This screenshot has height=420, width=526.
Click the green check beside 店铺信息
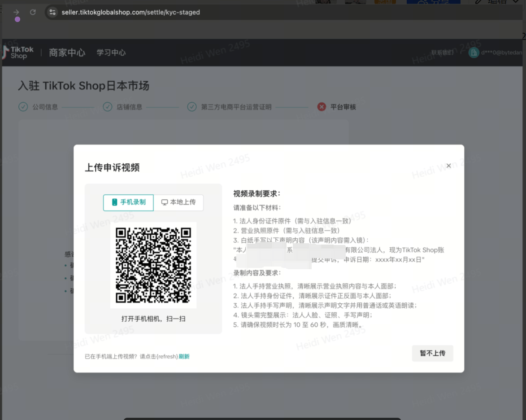click(x=107, y=107)
